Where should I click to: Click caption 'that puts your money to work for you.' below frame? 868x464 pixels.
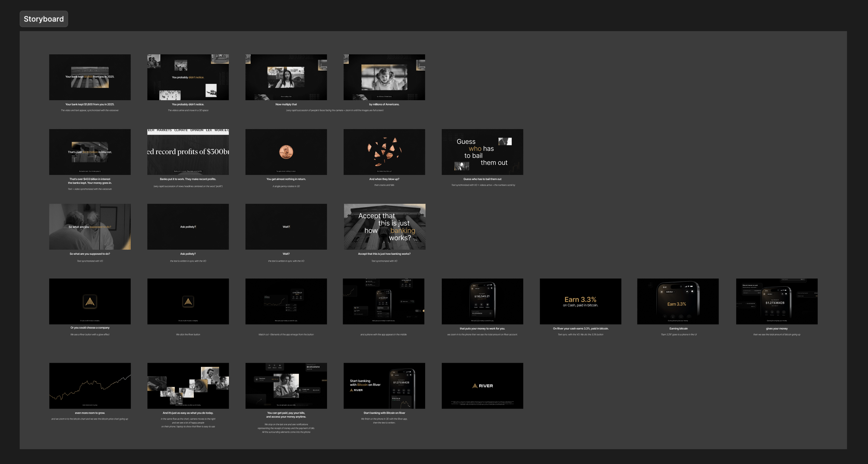pos(483,329)
